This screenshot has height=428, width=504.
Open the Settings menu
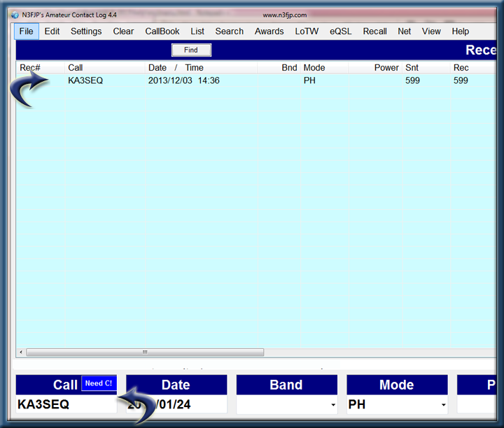[x=86, y=31]
